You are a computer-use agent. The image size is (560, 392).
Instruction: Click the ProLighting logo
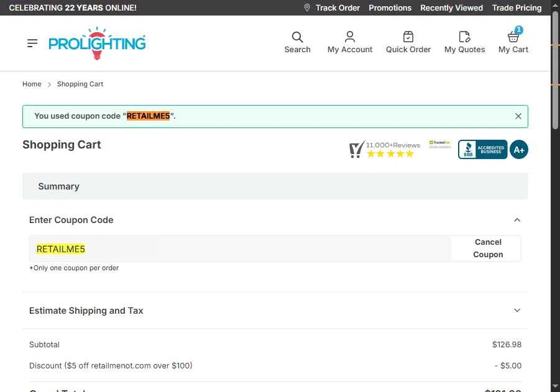[x=97, y=43]
